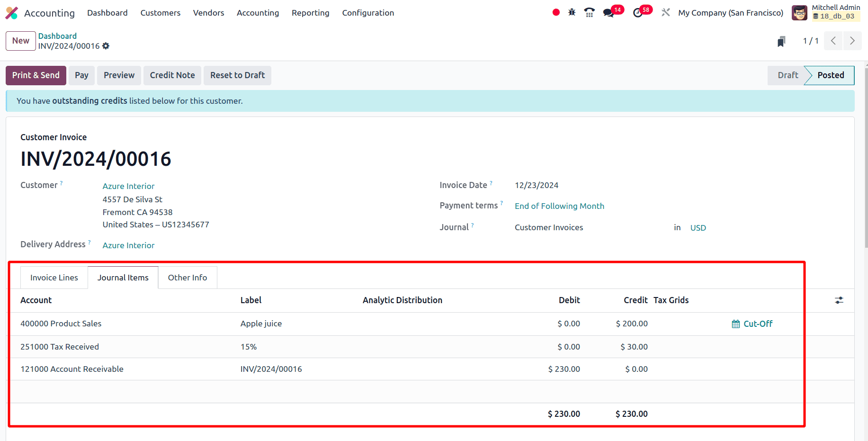868x441 pixels.
Task: Open the Accounting menu in top bar
Action: (x=258, y=13)
